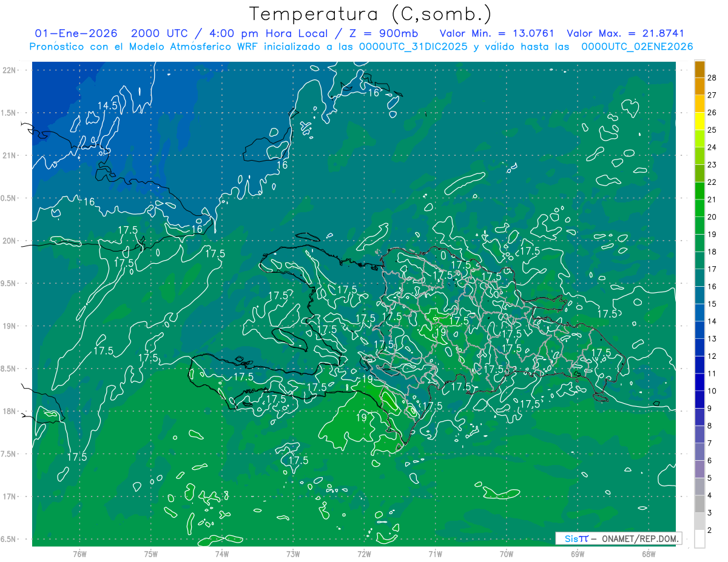Image resolution: width=728 pixels, height=562 pixels.
Task: Pick the teal swatch between 16 and 17
Action: pyautogui.click(x=699, y=278)
